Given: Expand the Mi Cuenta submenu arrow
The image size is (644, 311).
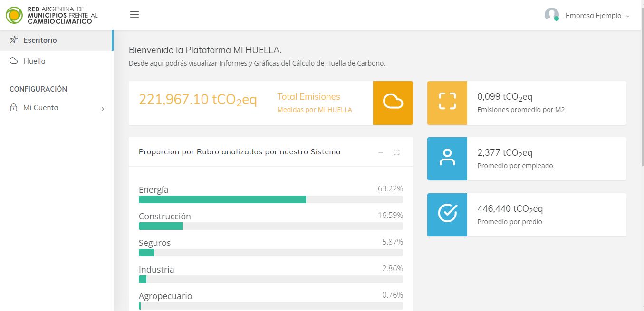Looking at the screenshot, I should pos(103,109).
